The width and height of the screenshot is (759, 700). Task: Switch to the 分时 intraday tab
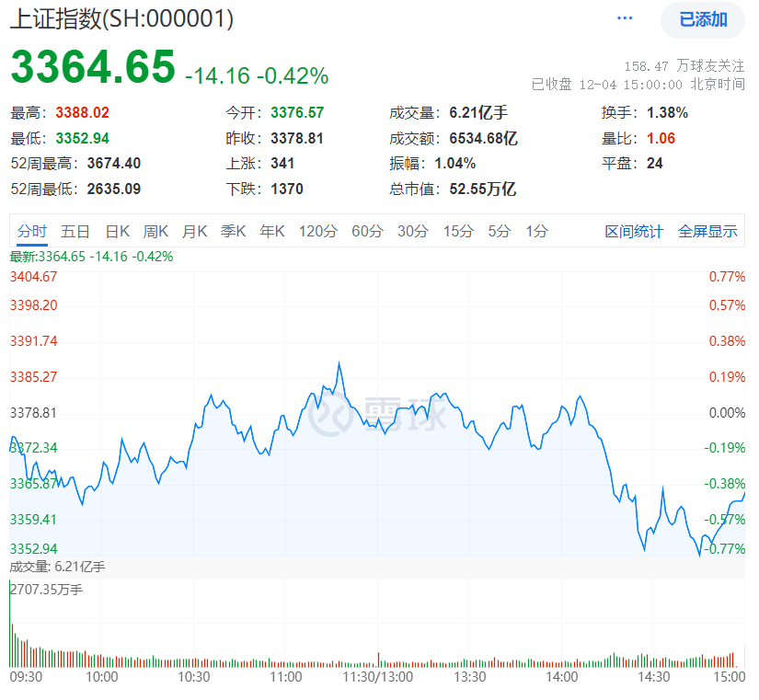[30, 232]
